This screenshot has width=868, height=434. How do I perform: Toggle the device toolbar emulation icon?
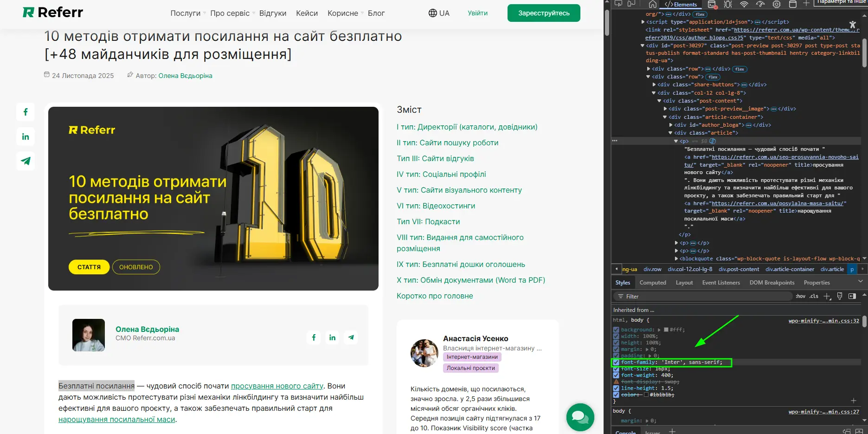point(631,4)
